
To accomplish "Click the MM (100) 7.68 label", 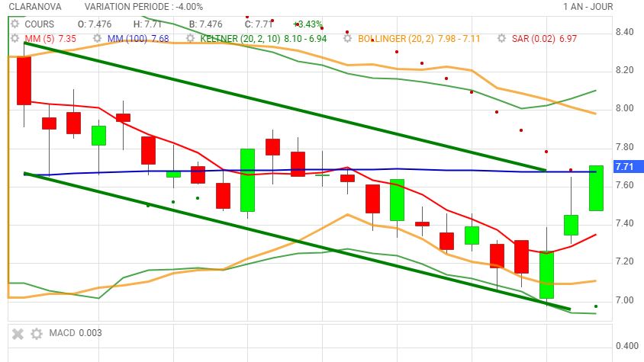I will [x=138, y=39].
